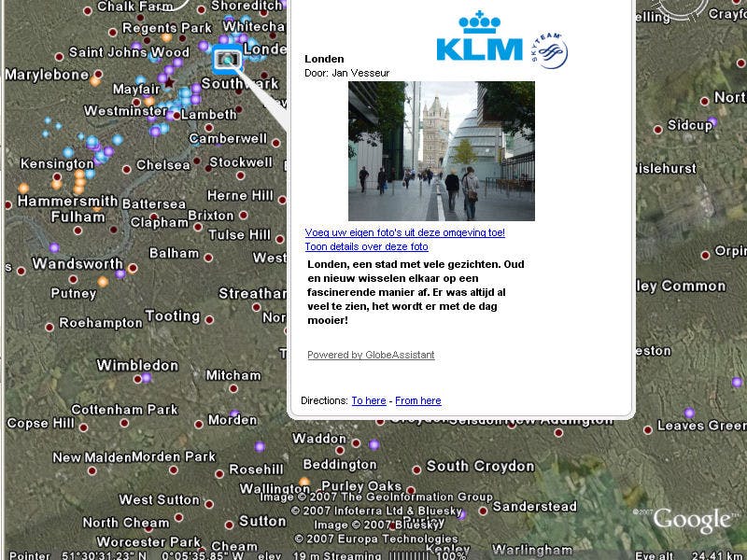Get directions 'To here'
Screen dimensions: 747x560
369,400
